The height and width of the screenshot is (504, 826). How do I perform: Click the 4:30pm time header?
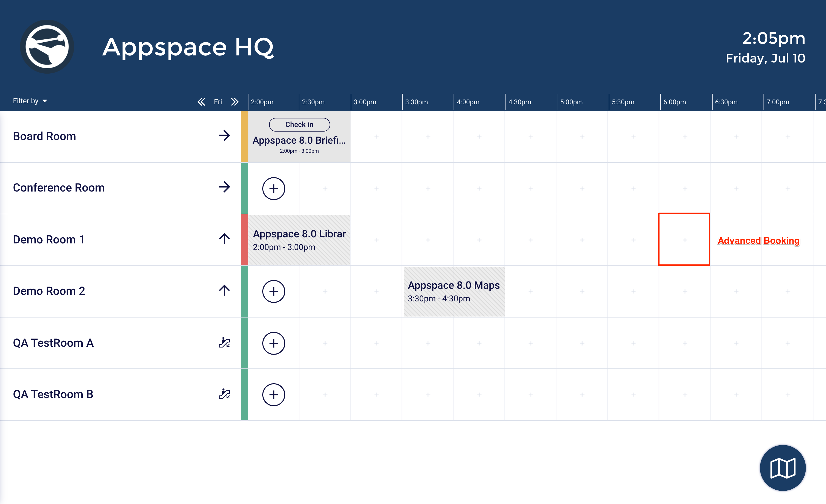click(520, 102)
